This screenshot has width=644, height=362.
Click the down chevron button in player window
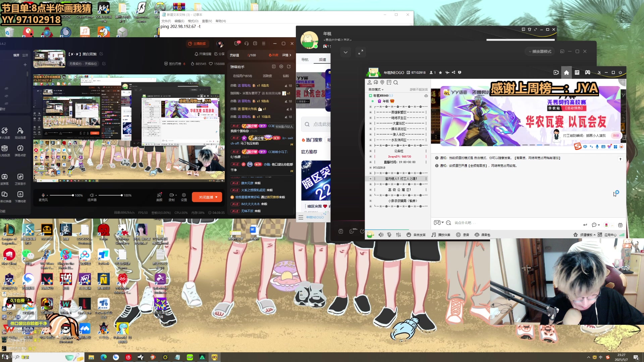point(345,52)
